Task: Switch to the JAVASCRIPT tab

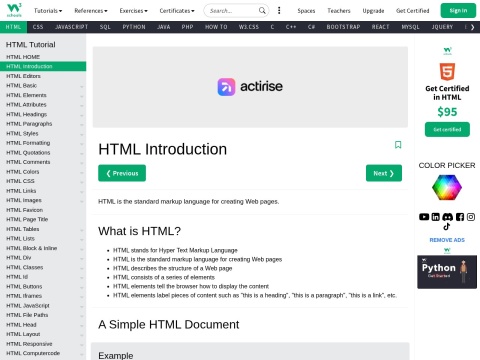Action: tap(71, 27)
